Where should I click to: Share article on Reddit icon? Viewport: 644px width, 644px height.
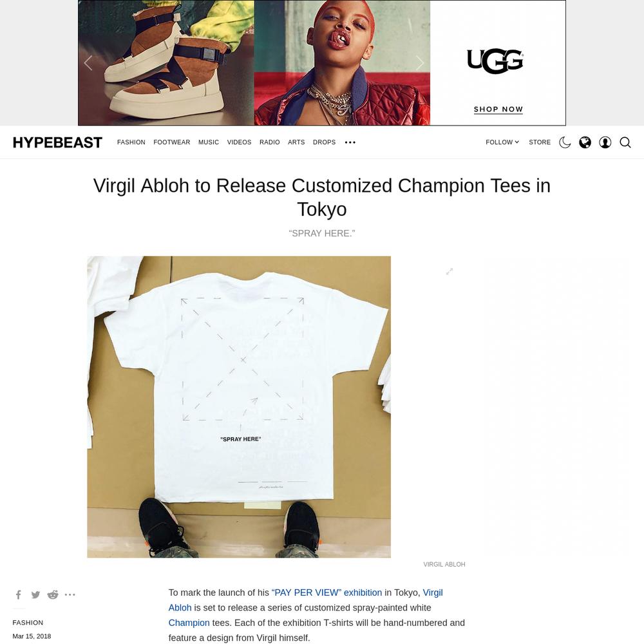53,594
